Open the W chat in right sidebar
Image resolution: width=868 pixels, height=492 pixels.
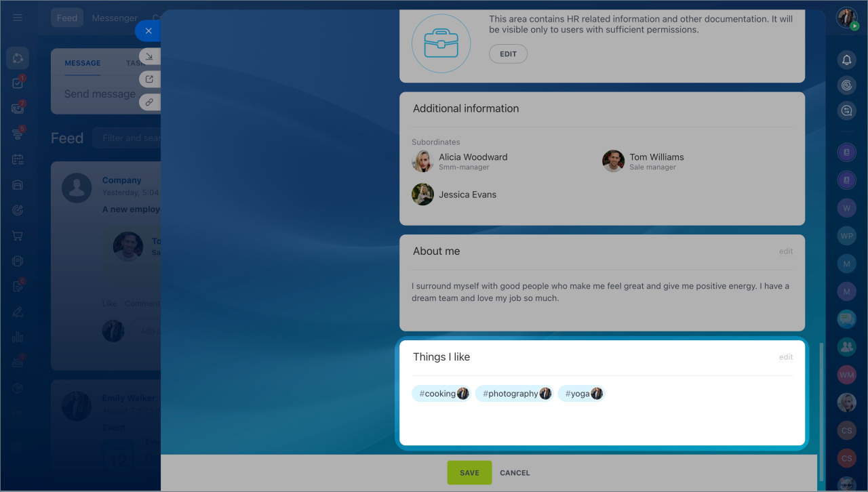tap(846, 208)
